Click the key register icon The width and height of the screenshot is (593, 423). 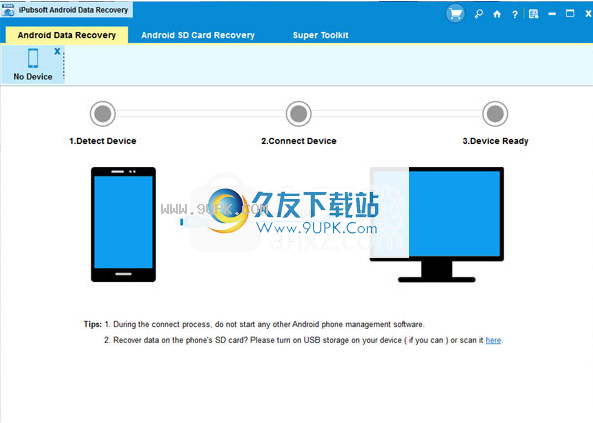pos(479,14)
